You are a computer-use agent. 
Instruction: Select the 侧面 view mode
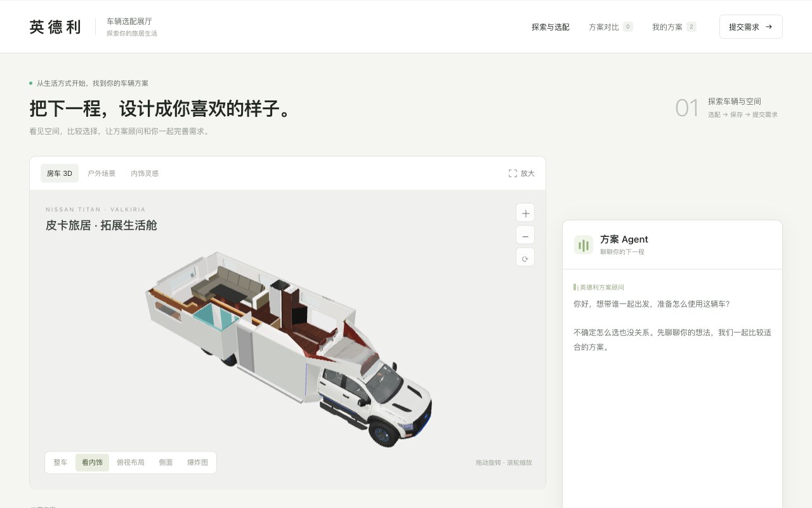click(x=166, y=462)
